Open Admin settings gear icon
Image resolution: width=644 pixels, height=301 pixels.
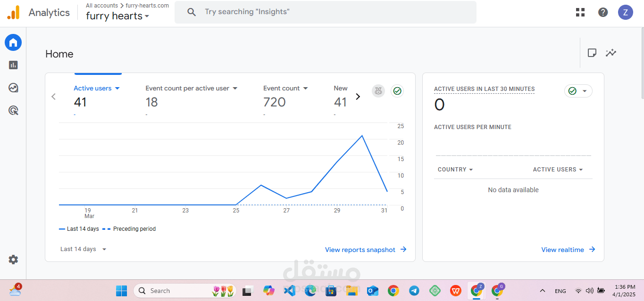click(x=13, y=260)
